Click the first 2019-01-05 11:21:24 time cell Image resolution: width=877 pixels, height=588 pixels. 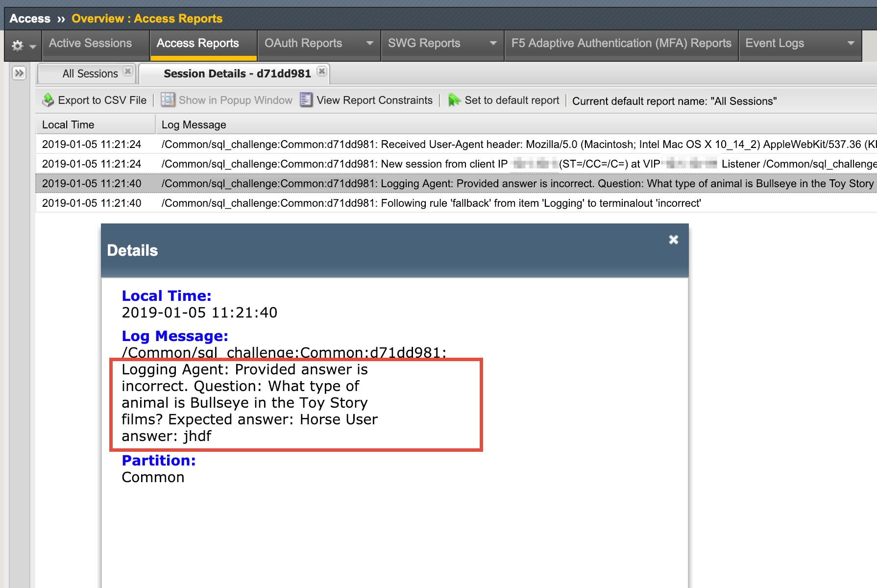[x=92, y=144]
